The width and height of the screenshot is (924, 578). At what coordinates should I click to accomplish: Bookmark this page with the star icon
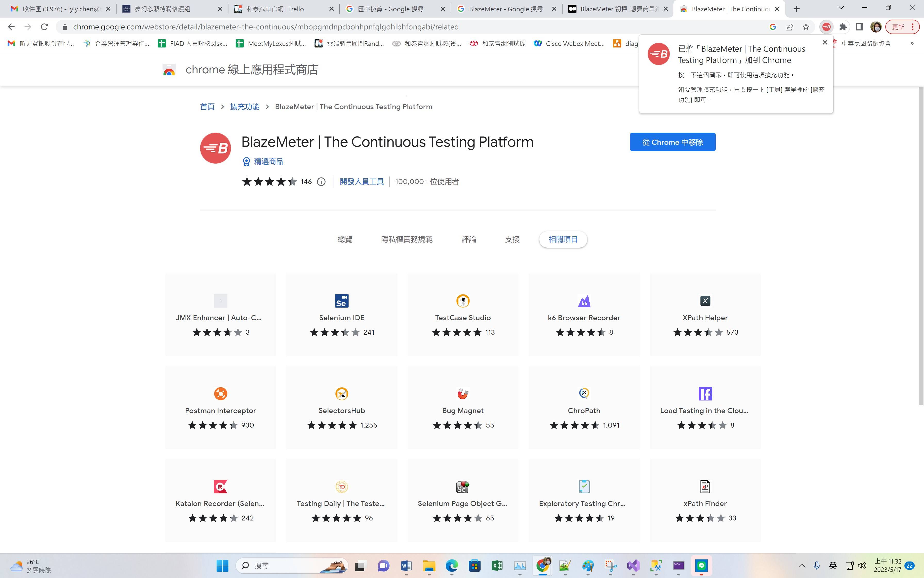tap(806, 27)
